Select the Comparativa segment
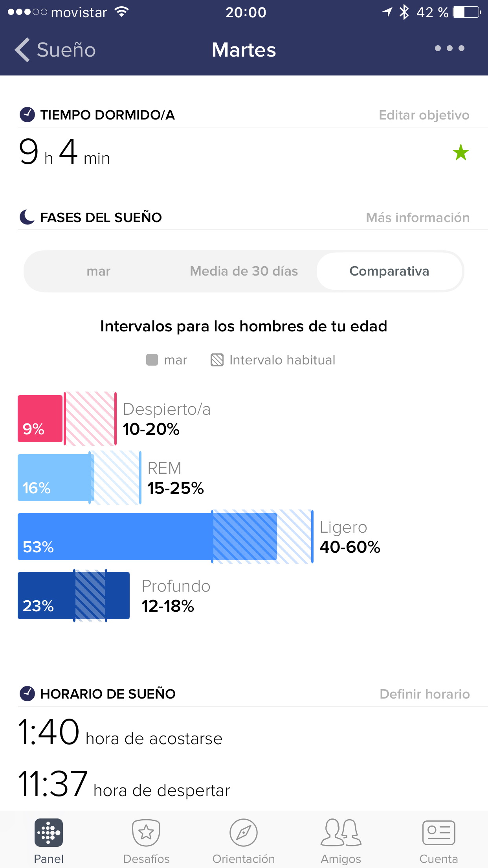This screenshot has height=868, width=488. [x=389, y=271]
